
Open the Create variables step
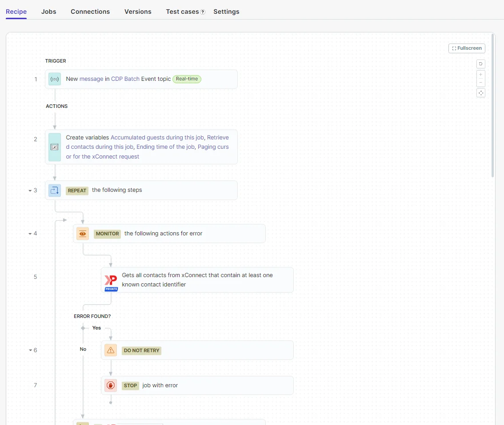click(x=141, y=147)
